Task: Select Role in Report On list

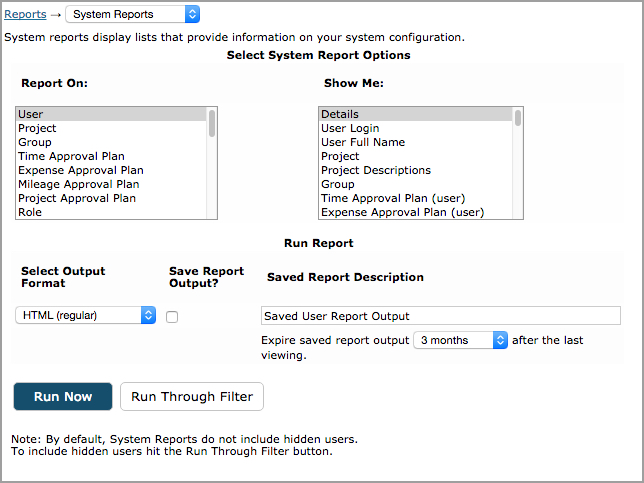Action: tap(111, 212)
